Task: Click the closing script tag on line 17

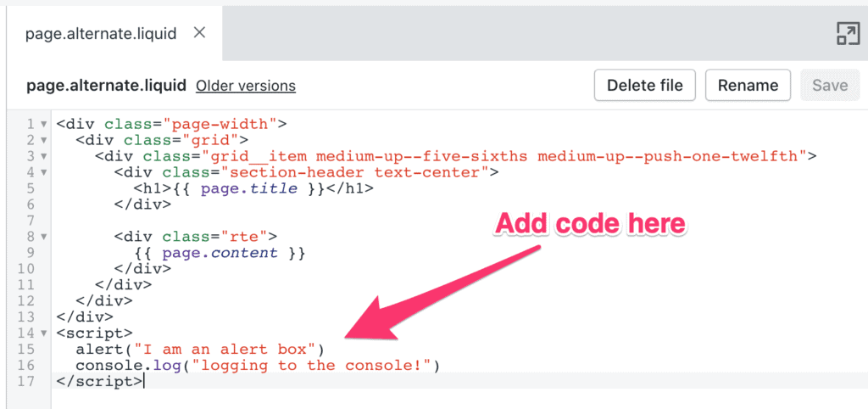Action: point(99,381)
